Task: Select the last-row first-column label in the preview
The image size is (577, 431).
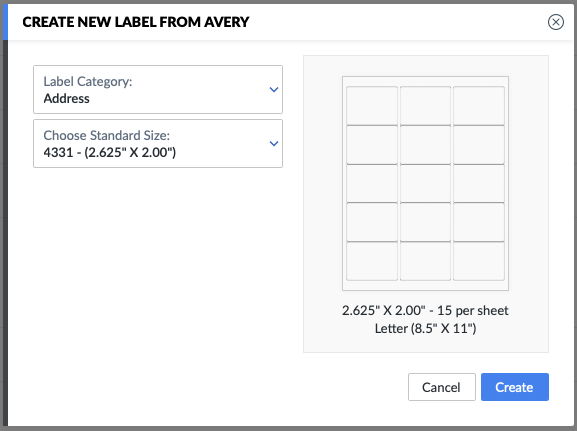Action: (372, 261)
